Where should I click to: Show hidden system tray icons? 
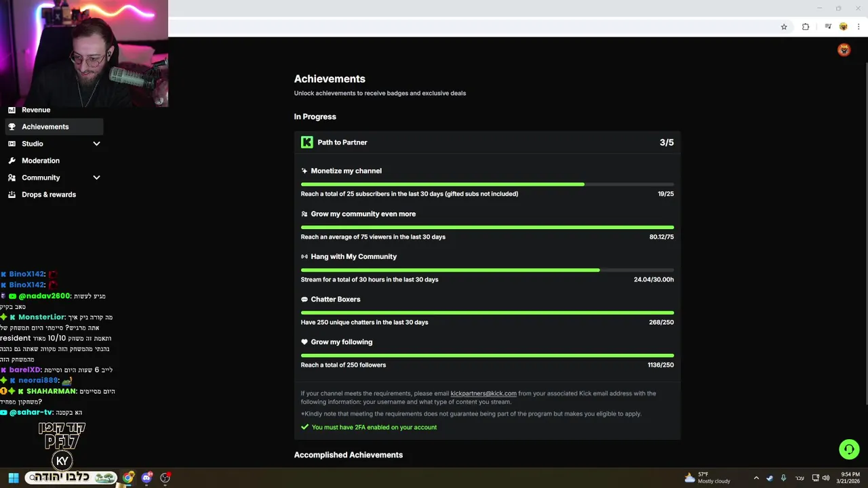[x=756, y=478]
